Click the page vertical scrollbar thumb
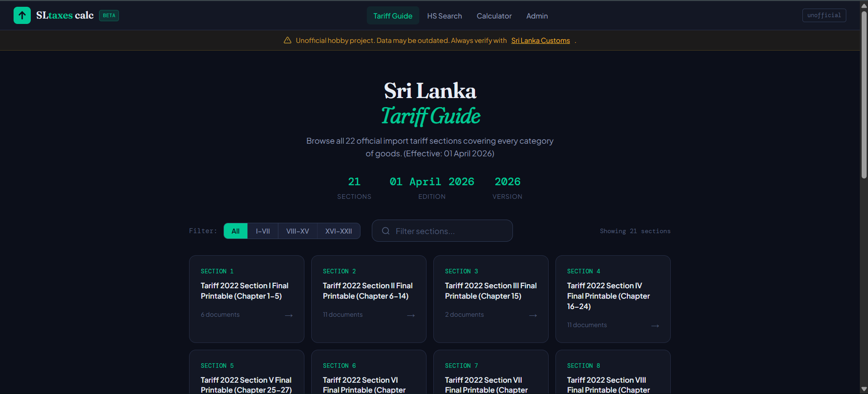The width and height of the screenshot is (868, 394). [864, 94]
